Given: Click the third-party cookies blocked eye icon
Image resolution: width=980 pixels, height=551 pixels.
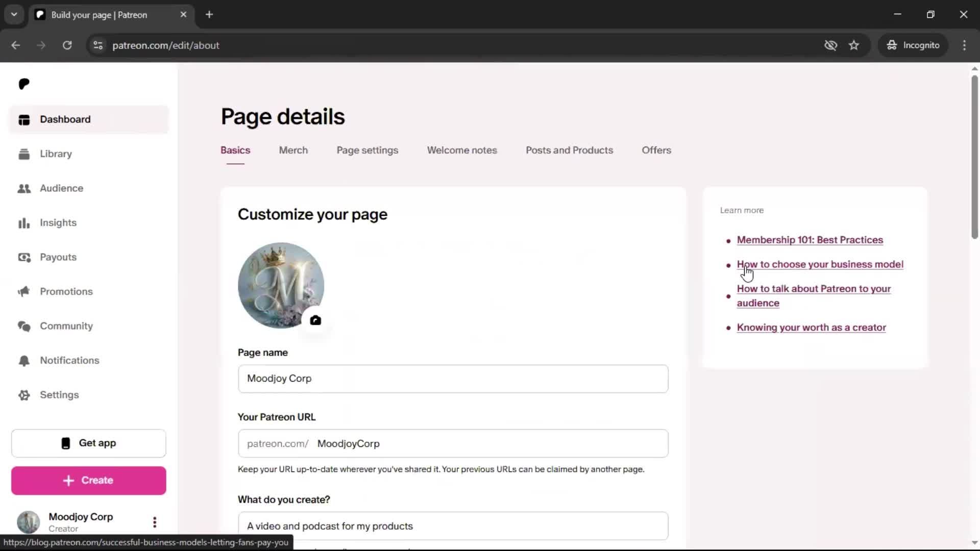Looking at the screenshot, I should (x=830, y=45).
